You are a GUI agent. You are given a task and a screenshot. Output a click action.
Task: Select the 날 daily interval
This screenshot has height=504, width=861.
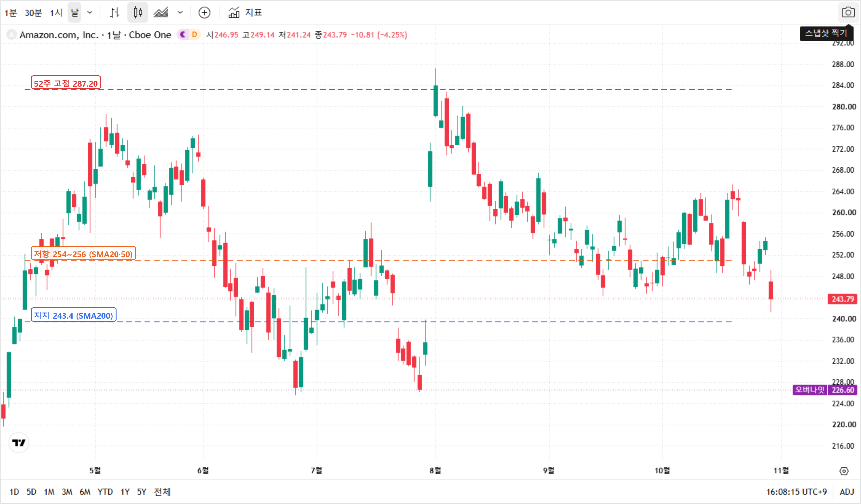pyautogui.click(x=74, y=13)
